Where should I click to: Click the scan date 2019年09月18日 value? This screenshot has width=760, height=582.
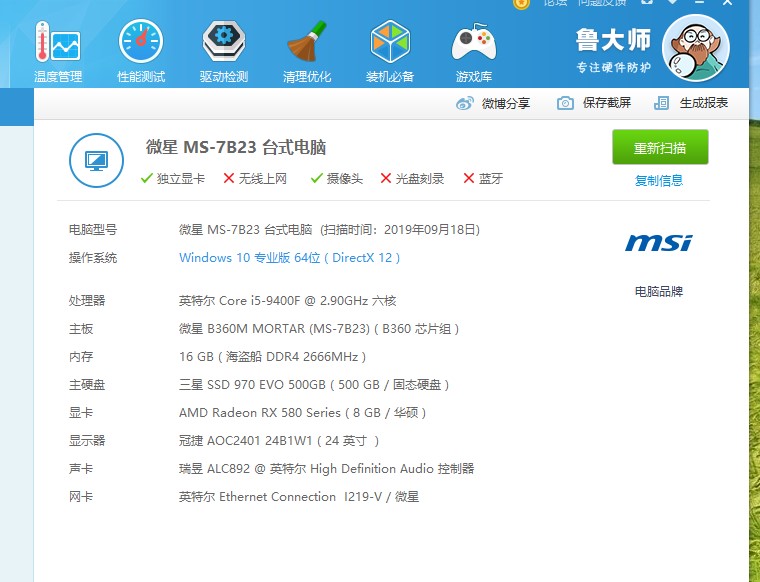[429, 230]
